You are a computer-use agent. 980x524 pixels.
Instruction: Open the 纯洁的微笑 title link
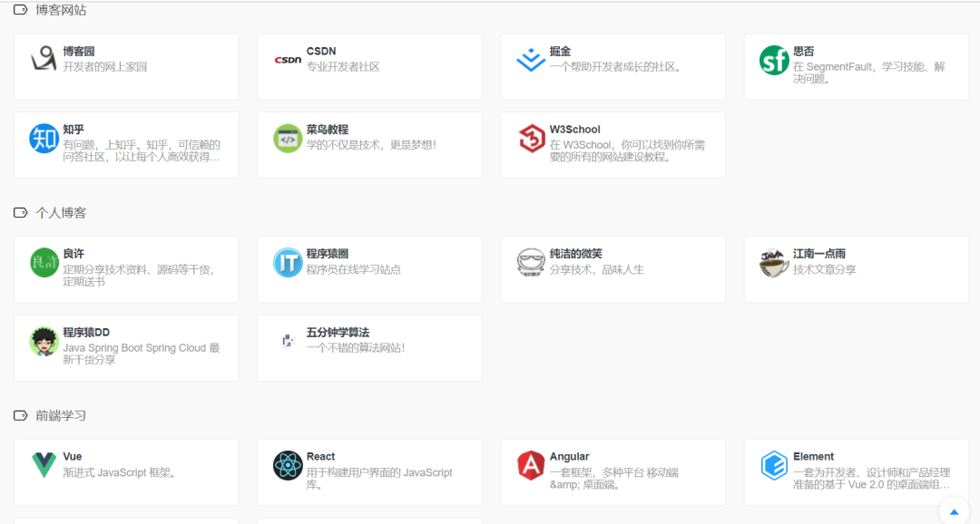pos(575,254)
